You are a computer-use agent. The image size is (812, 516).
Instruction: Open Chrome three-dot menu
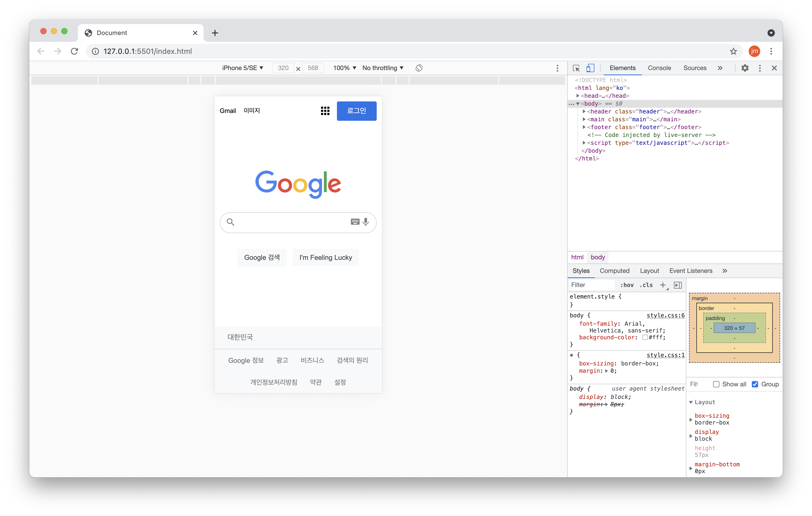pos(771,51)
